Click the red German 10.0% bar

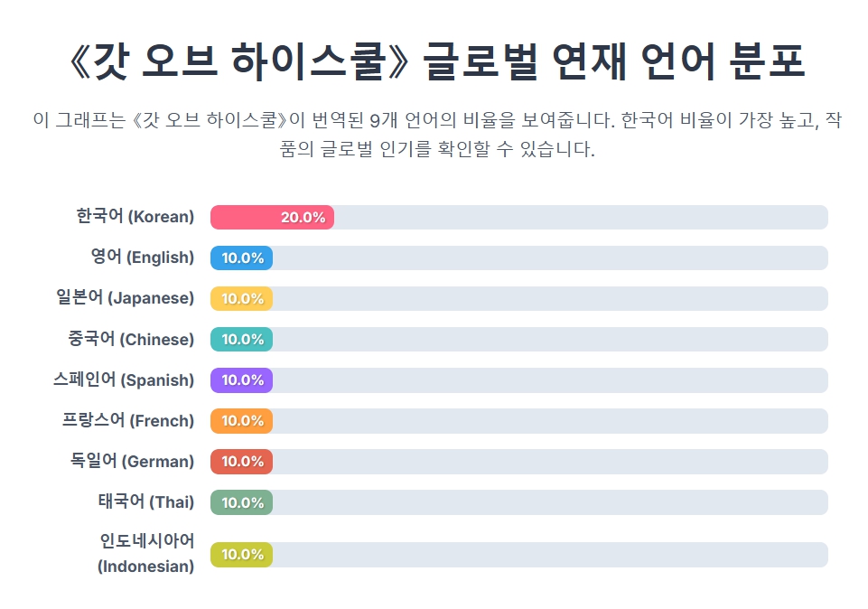[241, 461]
